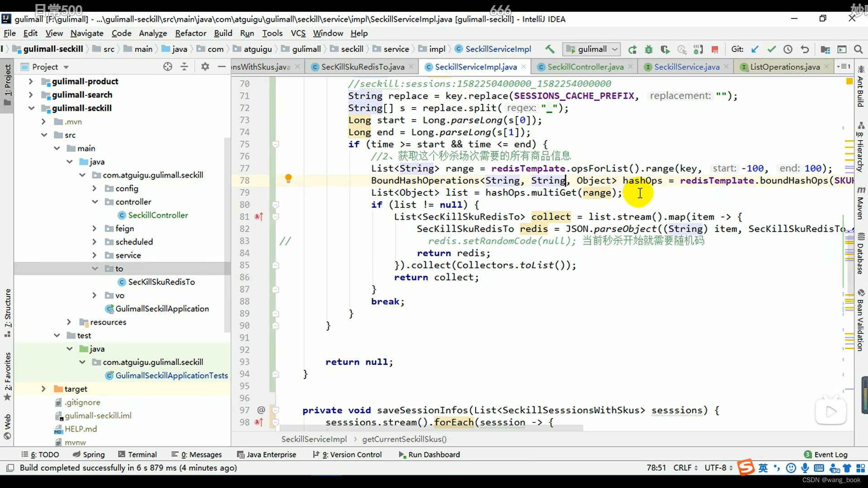The image size is (868, 488).
Task: Open the Refactor menu
Action: click(x=190, y=33)
